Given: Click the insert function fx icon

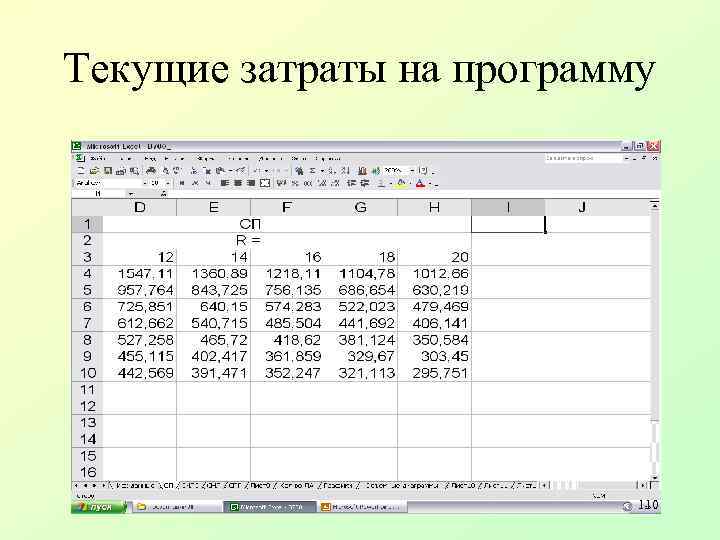Looking at the screenshot, I should click(164, 194).
